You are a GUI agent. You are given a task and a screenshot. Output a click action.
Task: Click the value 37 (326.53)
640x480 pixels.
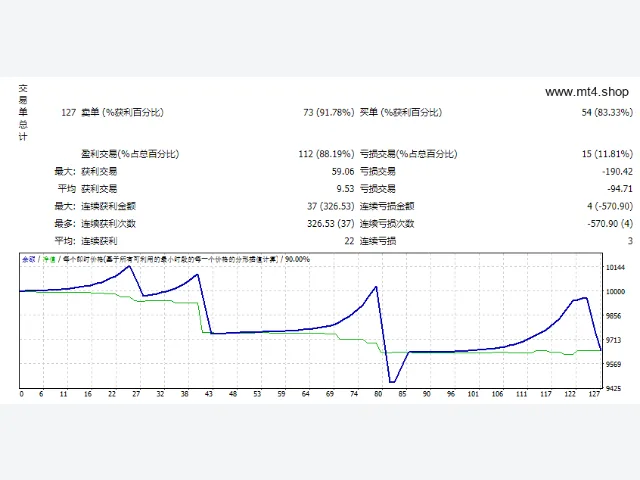click(x=331, y=206)
